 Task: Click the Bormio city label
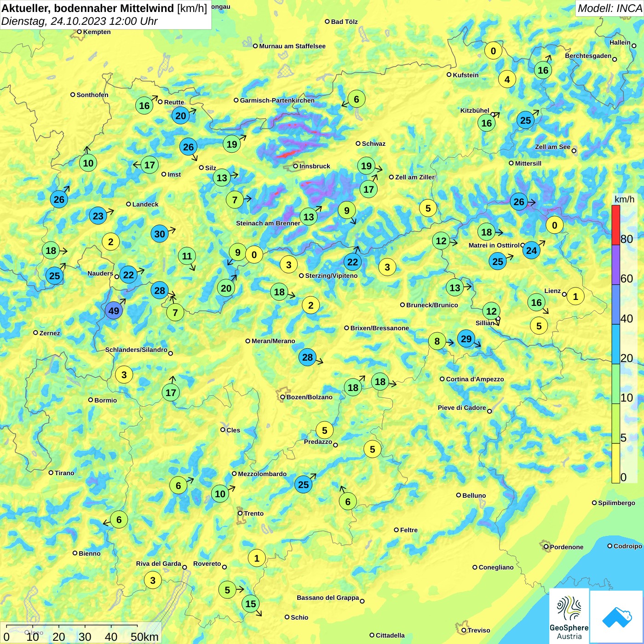point(105,400)
